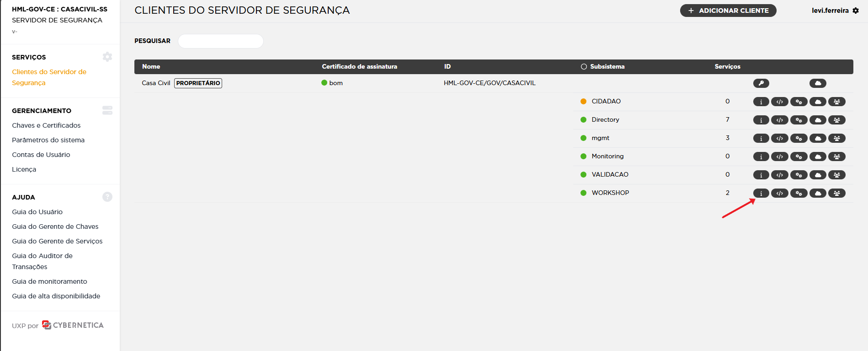Viewport: 868px width, 351px height.
Task: Open the gear menu next to levi.ferreira
Action: pyautogui.click(x=856, y=11)
